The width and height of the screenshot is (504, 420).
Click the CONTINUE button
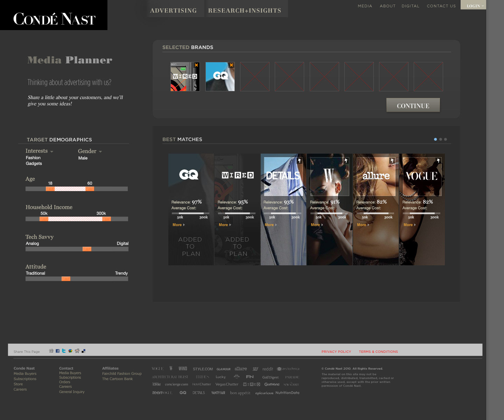tap(413, 105)
